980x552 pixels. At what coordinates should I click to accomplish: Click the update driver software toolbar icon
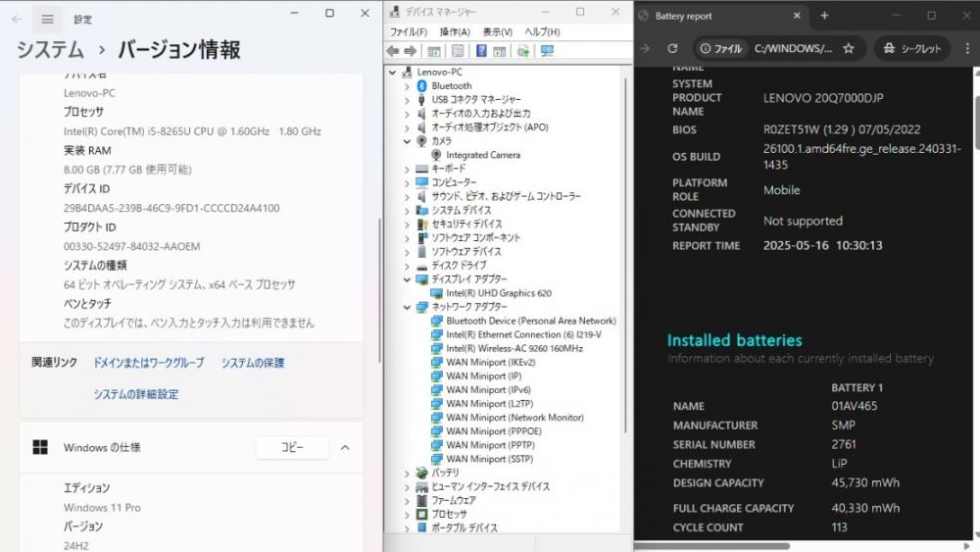point(523,51)
